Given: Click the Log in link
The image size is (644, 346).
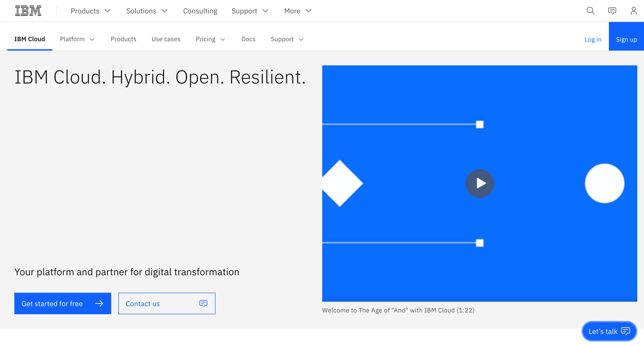Looking at the screenshot, I should [x=593, y=39].
